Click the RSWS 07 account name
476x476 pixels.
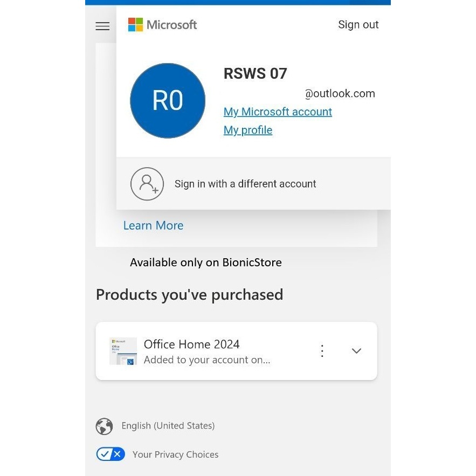click(255, 73)
